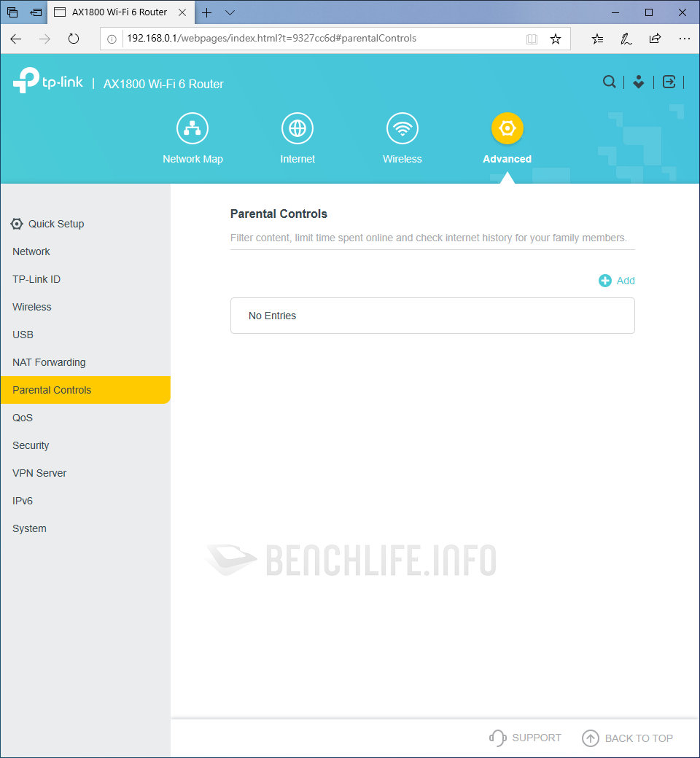This screenshot has width=700, height=758.
Task: Click the Quick Setup gear icon
Action: coord(17,224)
